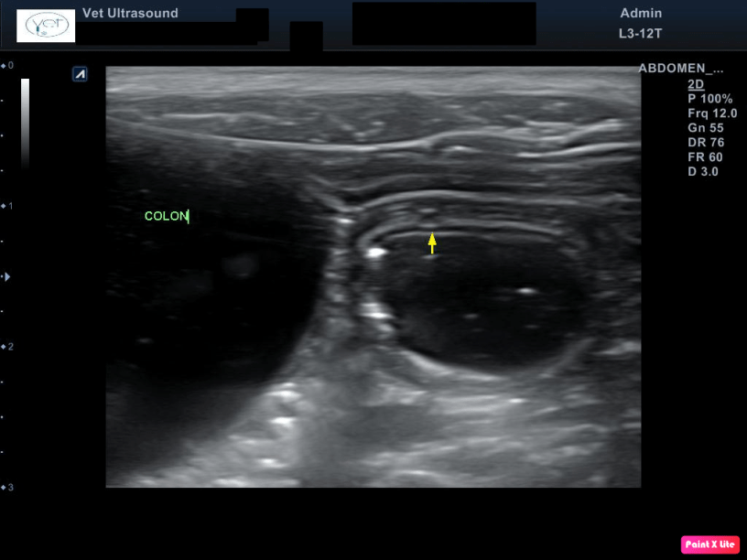This screenshot has height=560, width=747.
Task: Click the Frq 12.0 frequency setting
Action: (x=711, y=113)
